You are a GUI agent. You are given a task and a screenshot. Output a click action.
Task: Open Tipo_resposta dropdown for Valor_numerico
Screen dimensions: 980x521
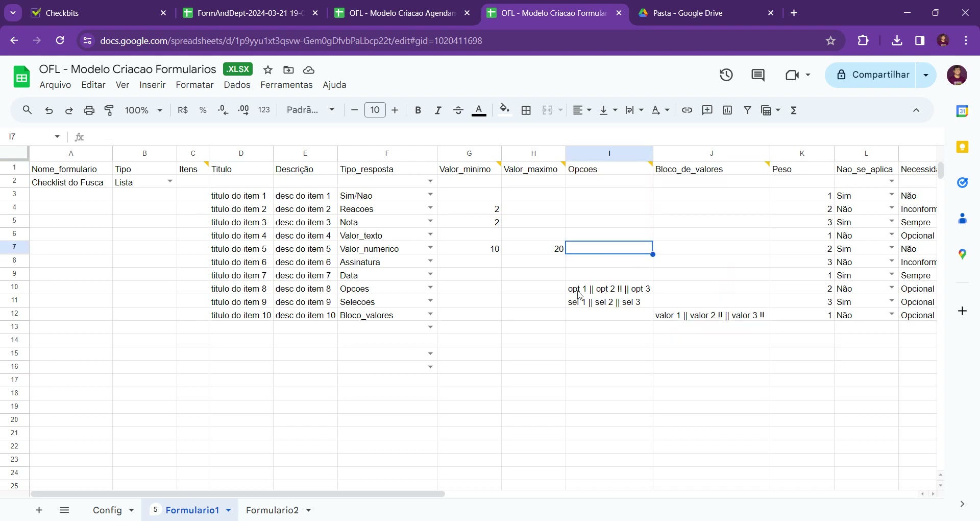[x=430, y=248]
